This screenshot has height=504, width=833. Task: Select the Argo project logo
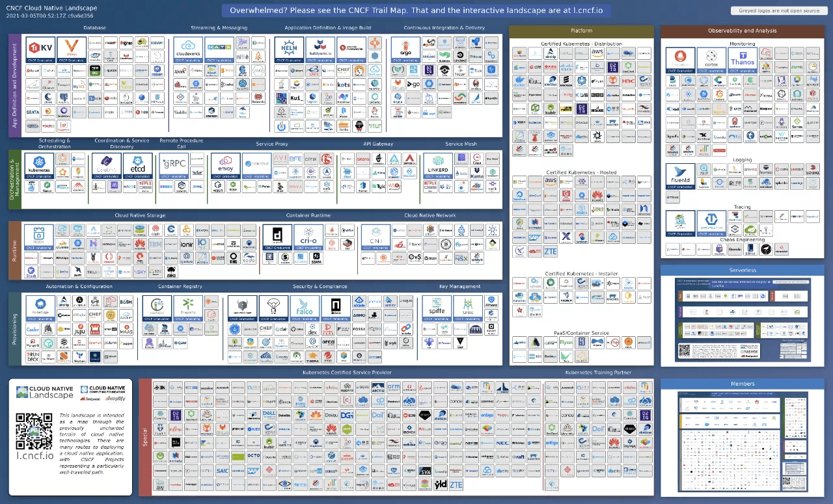(x=405, y=49)
